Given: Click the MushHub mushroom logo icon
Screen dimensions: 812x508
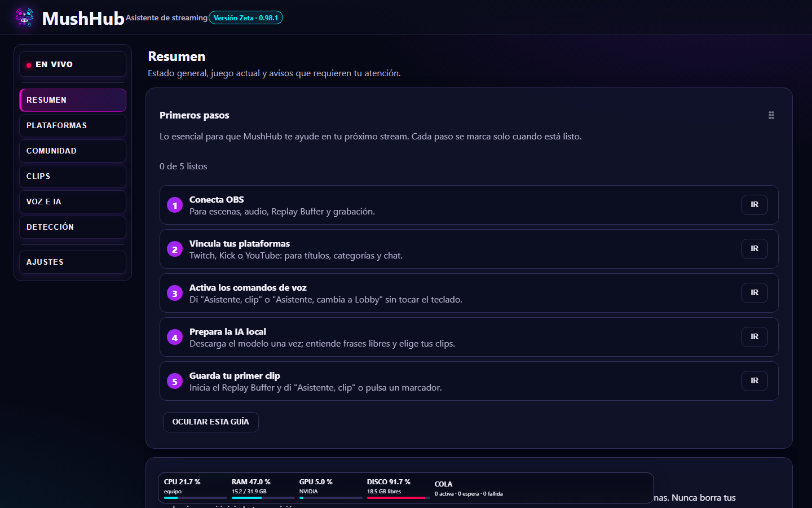Looking at the screenshot, I should (24, 17).
